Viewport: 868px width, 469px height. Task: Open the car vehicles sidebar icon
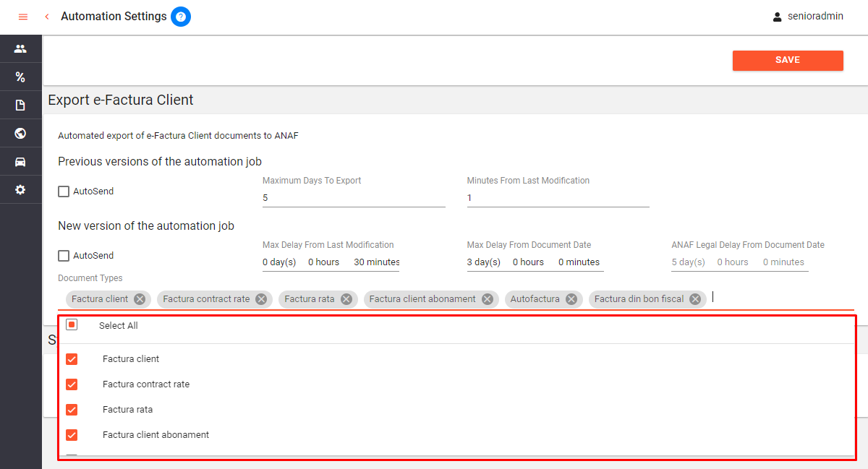[20, 162]
